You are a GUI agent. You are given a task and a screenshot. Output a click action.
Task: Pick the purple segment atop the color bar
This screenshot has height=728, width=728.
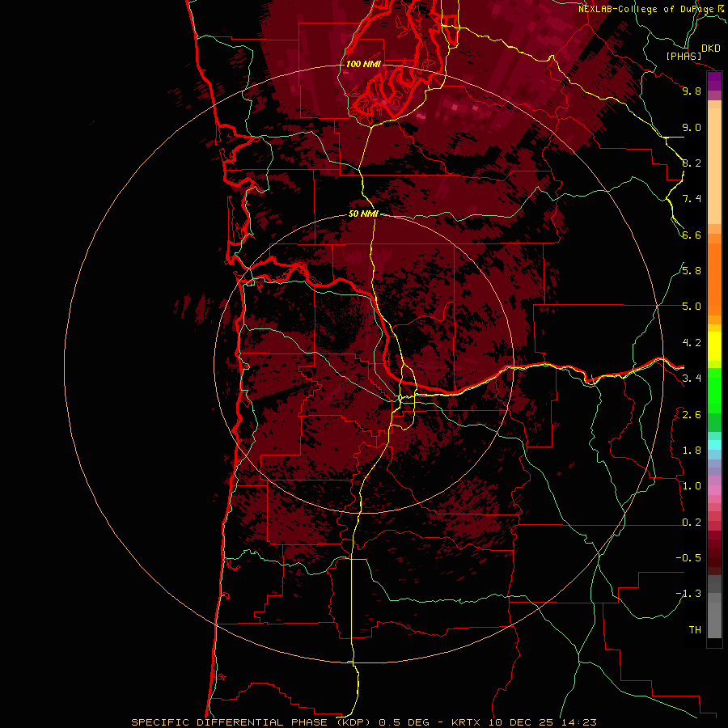click(714, 81)
